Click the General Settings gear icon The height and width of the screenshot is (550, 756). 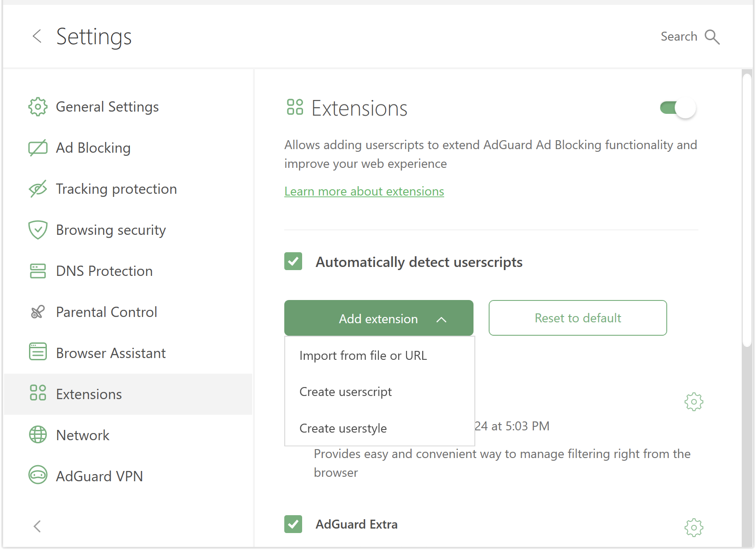tap(38, 107)
